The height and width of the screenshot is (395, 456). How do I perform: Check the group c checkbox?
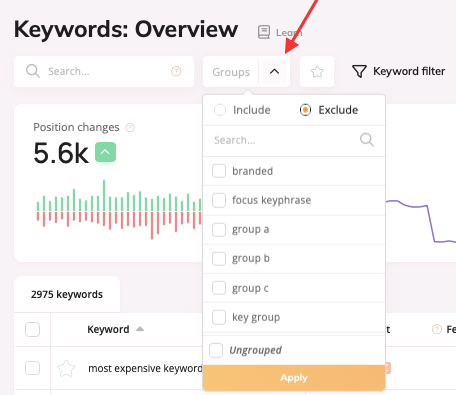coord(219,288)
